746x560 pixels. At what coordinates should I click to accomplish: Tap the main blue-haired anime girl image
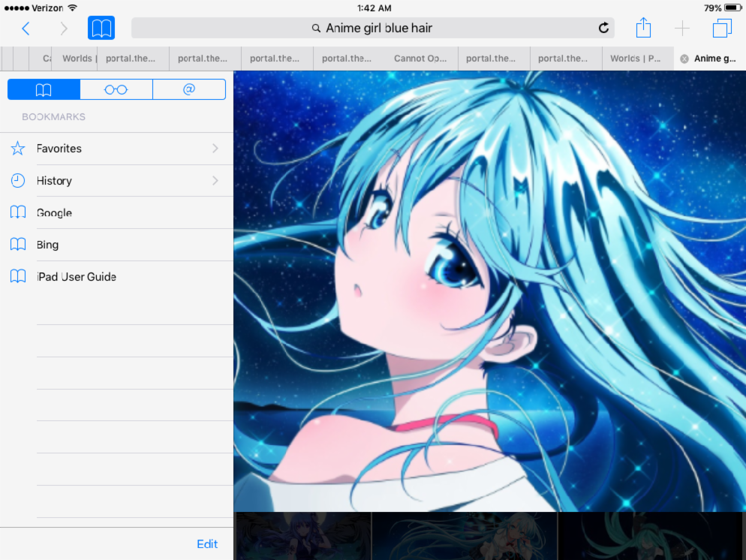pyautogui.click(x=489, y=291)
